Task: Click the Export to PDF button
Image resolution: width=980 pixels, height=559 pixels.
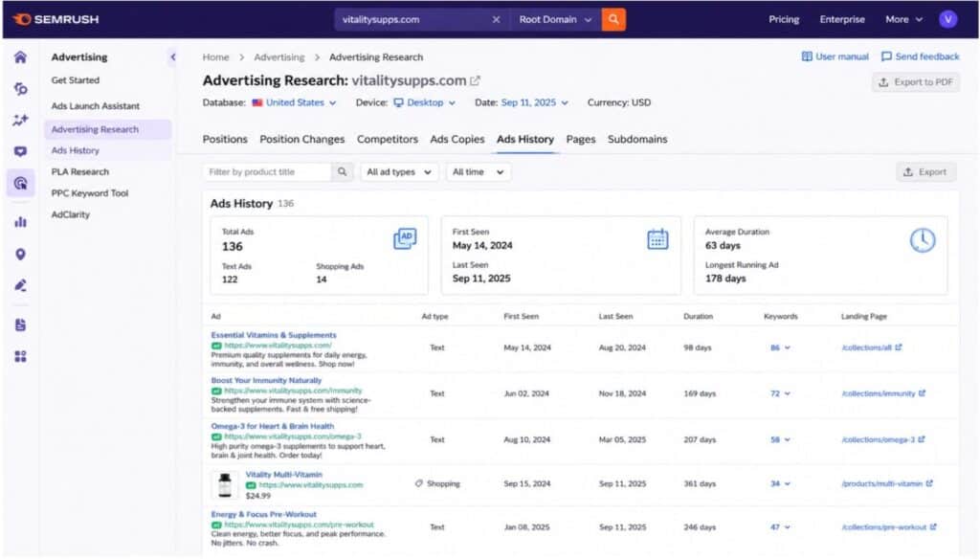Action: 916,82
